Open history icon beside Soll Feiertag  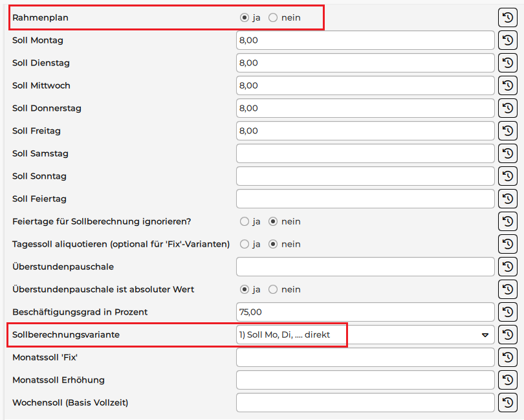[x=508, y=199]
